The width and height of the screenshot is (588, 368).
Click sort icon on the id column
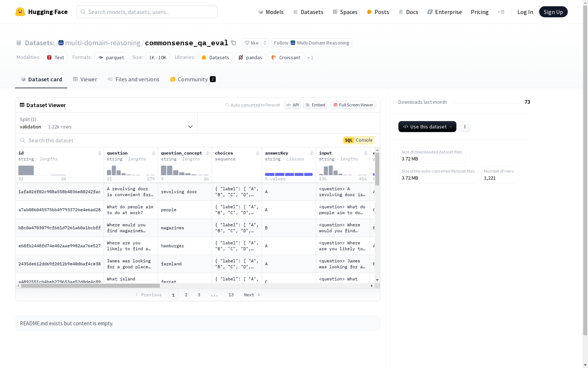(100, 153)
